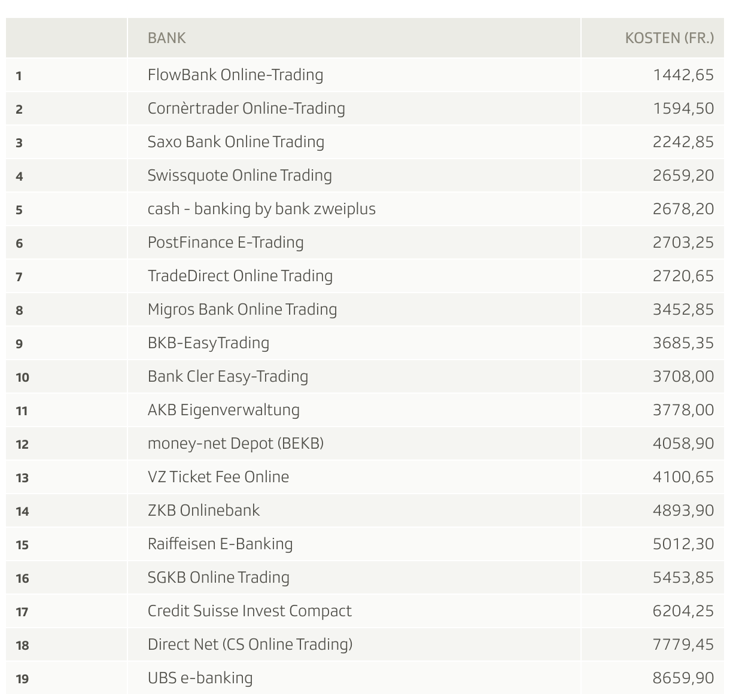Select cost value 6204,25

[x=683, y=611]
